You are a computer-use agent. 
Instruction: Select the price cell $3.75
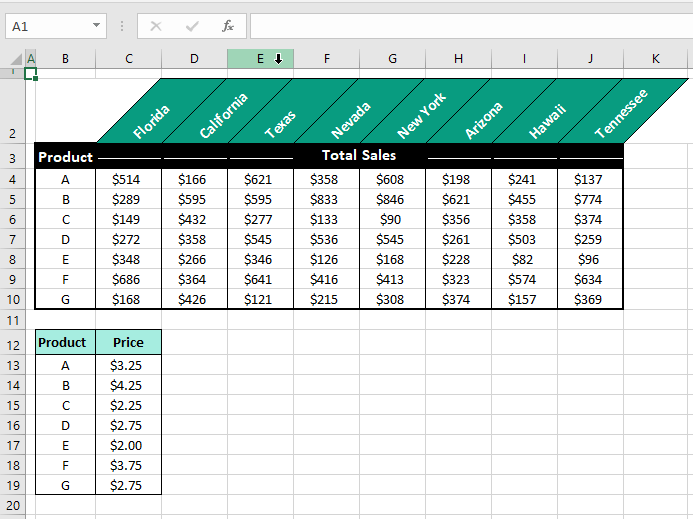pyautogui.click(x=129, y=466)
